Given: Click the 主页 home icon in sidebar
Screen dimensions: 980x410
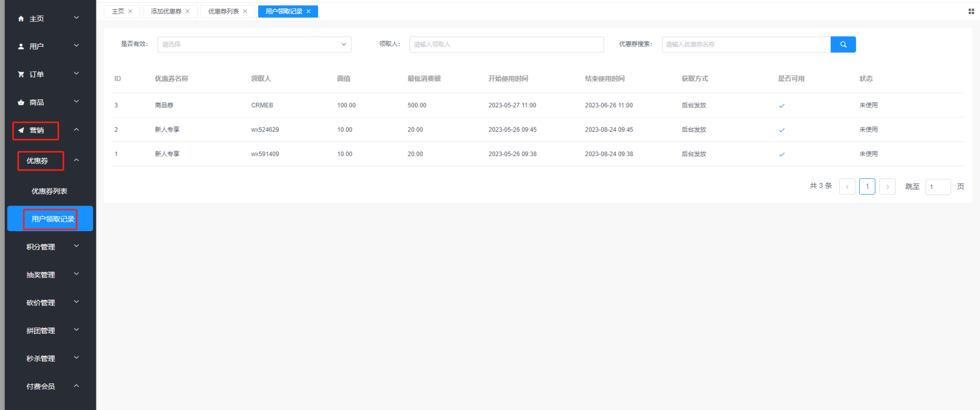Looking at the screenshot, I should (x=21, y=19).
